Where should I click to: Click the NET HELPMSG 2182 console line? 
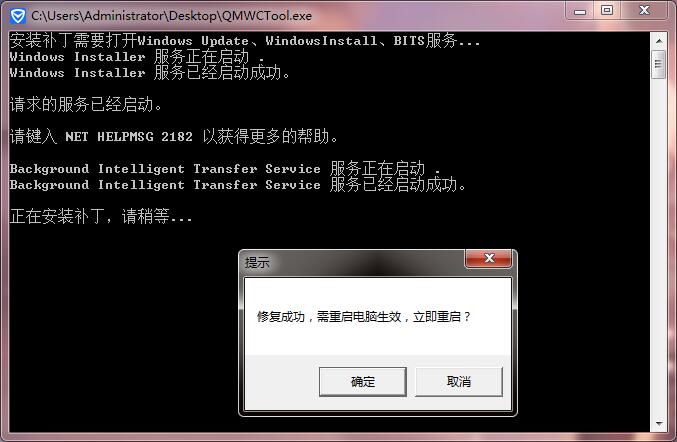(x=174, y=136)
